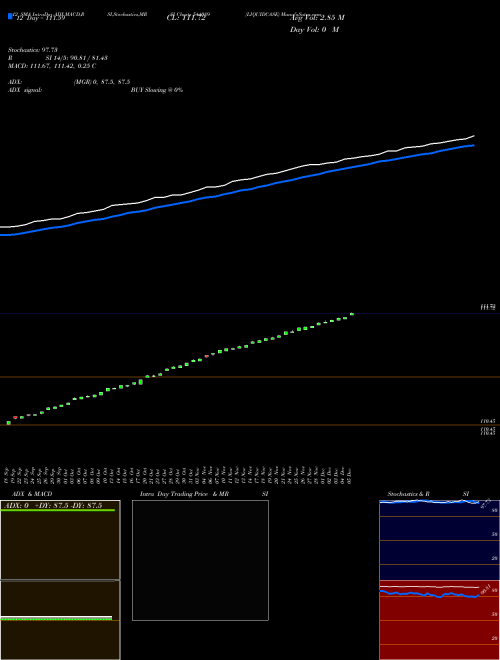Click the red RSI chart panel
The image size is (500, 660).
pos(439,620)
